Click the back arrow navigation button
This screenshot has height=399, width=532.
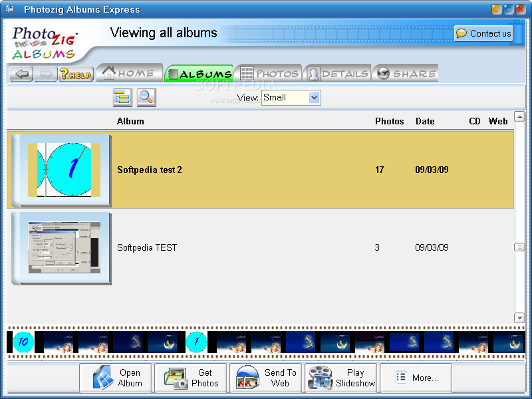[x=21, y=74]
